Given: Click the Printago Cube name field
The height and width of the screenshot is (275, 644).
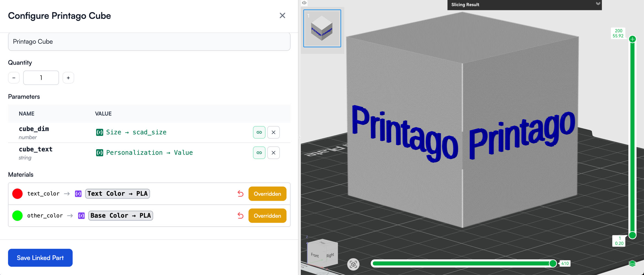Looking at the screenshot, I should coord(149,42).
